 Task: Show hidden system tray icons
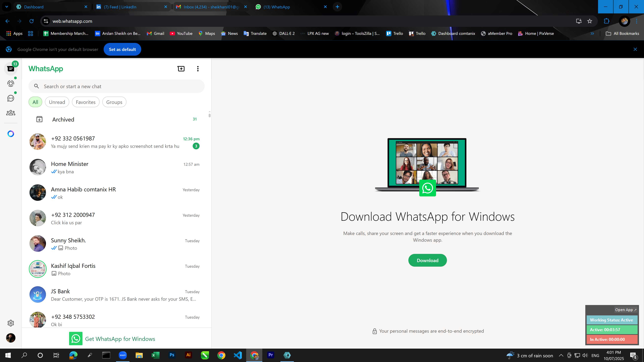[x=561, y=355]
